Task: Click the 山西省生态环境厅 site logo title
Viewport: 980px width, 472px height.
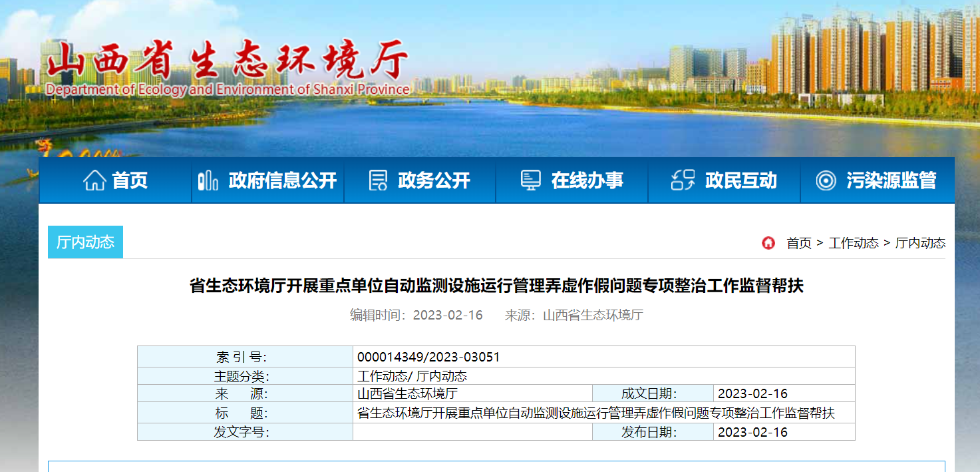Action: 227,61
